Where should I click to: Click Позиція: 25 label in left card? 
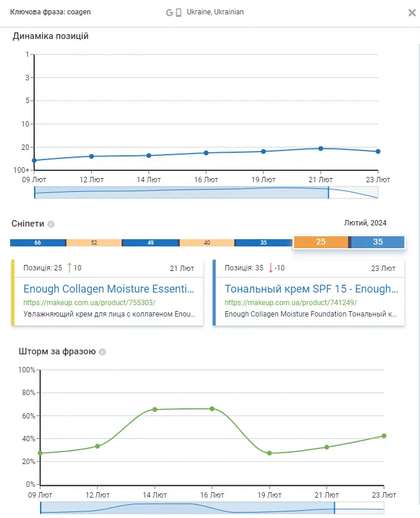click(x=43, y=268)
